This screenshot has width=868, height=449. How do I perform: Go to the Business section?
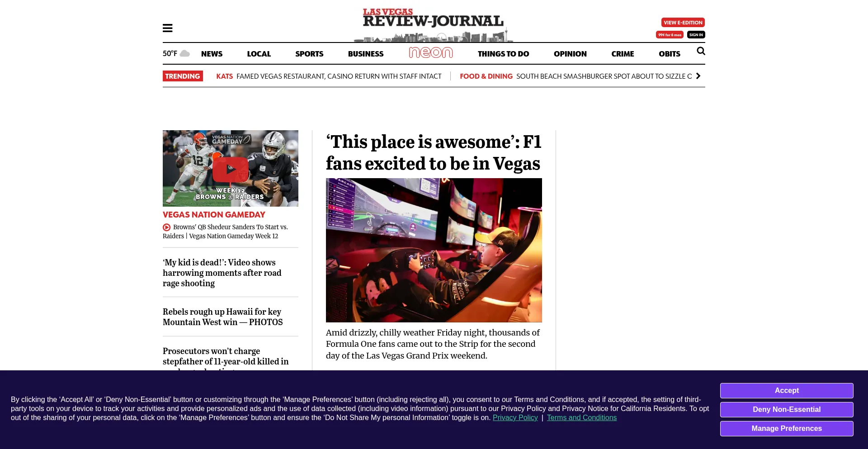(365, 54)
